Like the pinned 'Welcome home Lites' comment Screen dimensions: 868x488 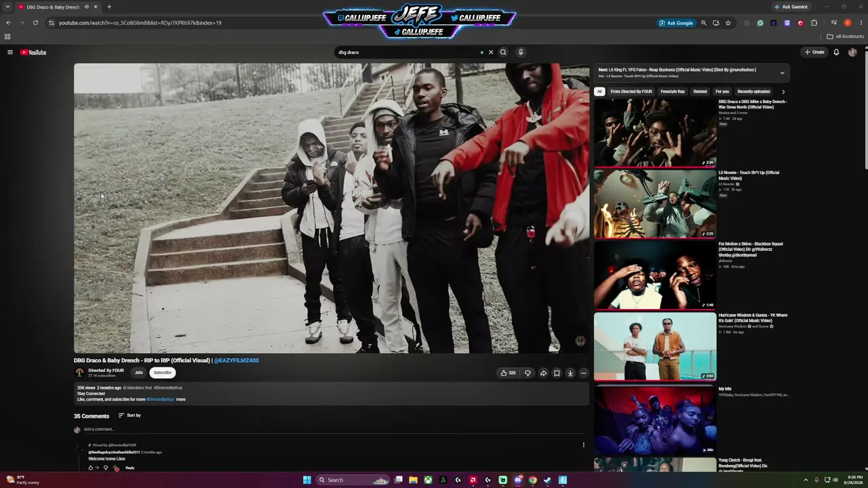[91, 468]
